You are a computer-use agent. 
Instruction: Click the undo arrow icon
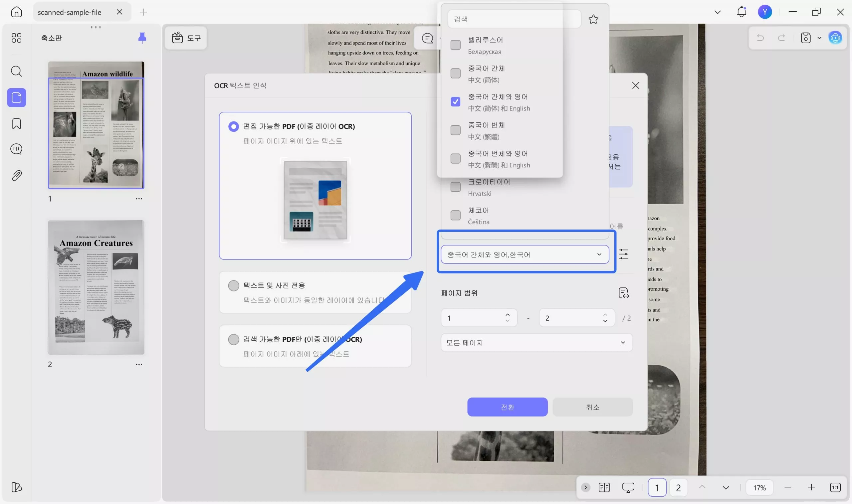(761, 38)
